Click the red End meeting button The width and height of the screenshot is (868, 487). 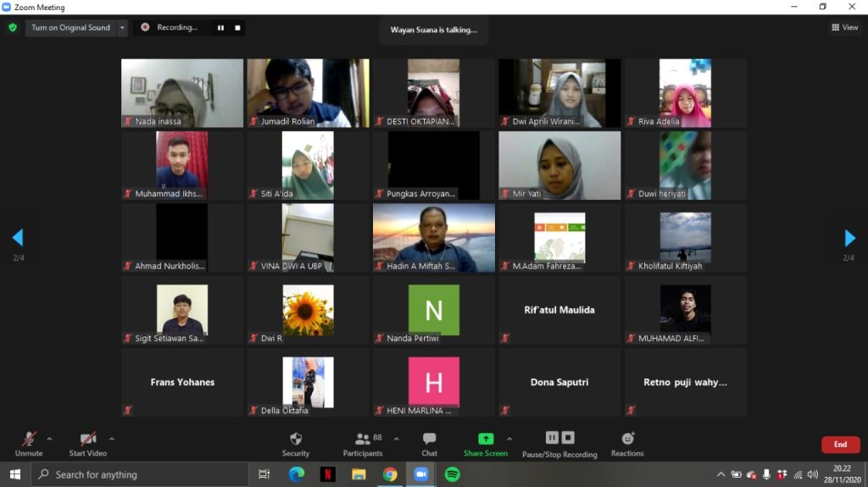[840, 445]
